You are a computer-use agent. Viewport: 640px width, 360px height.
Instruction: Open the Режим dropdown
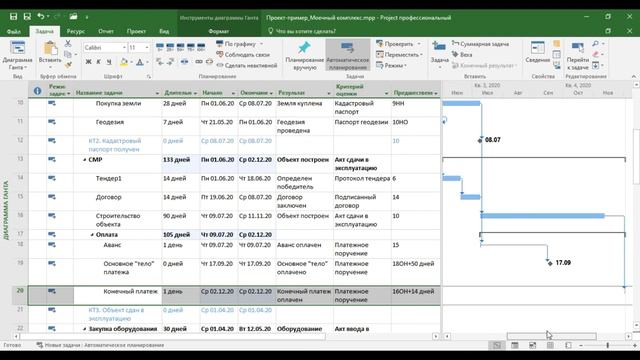click(391, 65)
